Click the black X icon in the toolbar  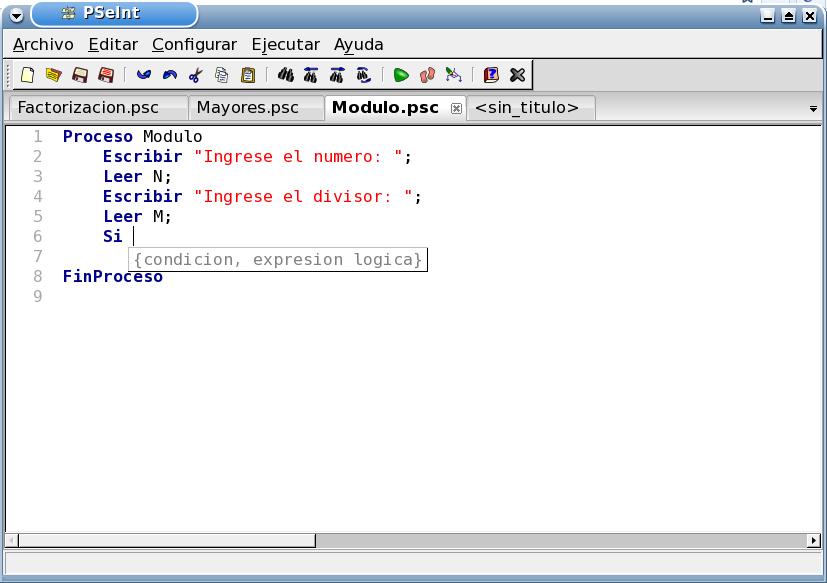click(517, 75)
